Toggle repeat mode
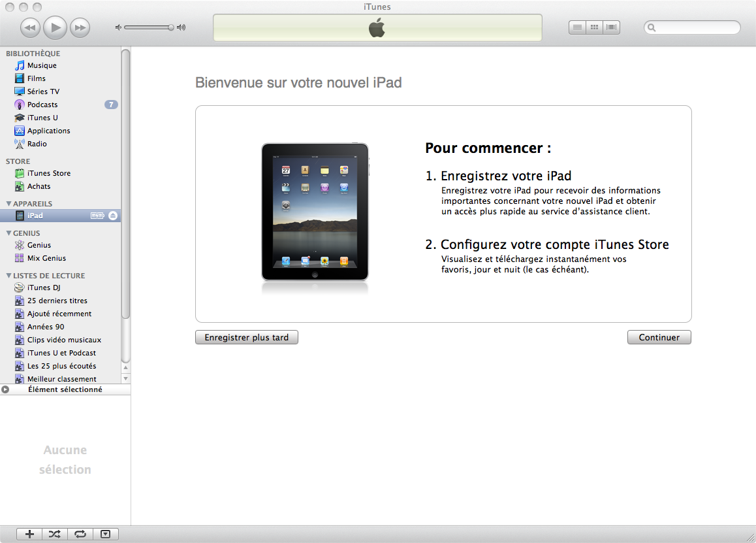The width and height of the screenshot is (756, 543). (80, 534)
